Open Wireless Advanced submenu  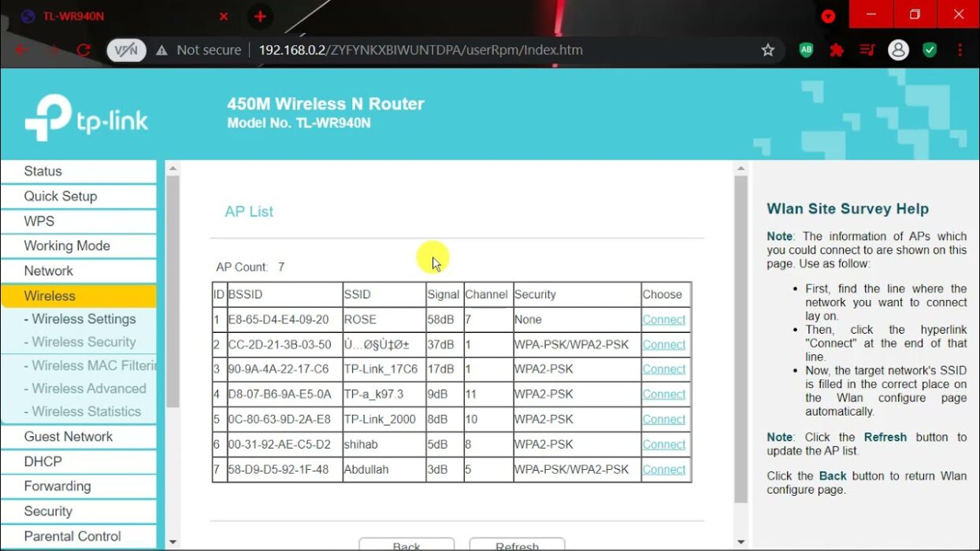85,388
